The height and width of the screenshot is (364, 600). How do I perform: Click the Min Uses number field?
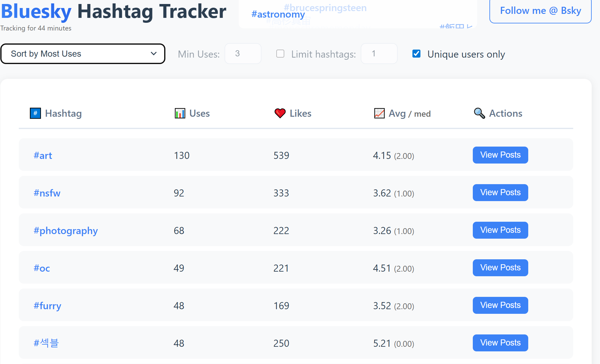243,54
